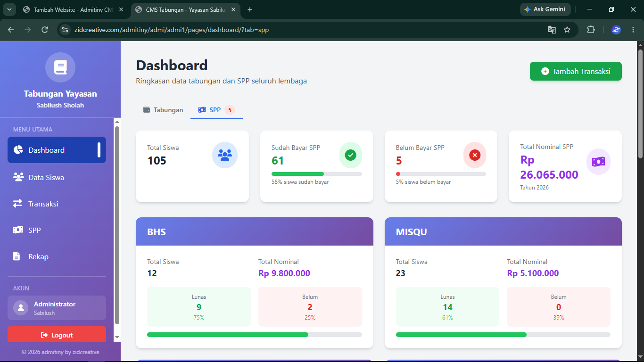The width and height of the screenshot is (644, 362).
Task: Click the book logo icon above Tabungan Yayasan
Action: [x=60, y=67]
